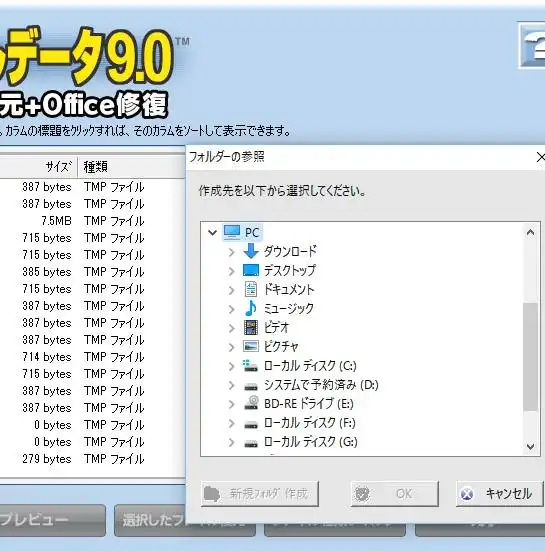The height and width of the screenshot is (551, 545).
Task: Click the Desktop folder icon (デスクトップ)
Action: (x=251, y=270)
